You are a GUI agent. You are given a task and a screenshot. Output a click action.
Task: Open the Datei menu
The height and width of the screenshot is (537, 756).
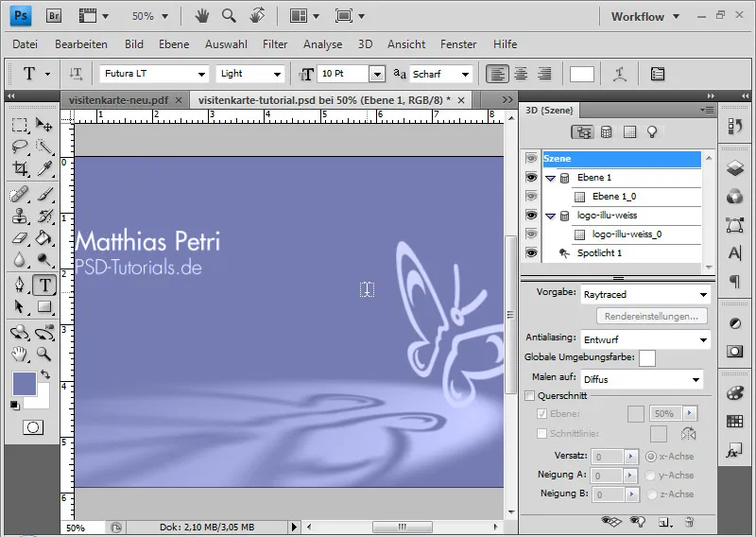click(25, 44)
